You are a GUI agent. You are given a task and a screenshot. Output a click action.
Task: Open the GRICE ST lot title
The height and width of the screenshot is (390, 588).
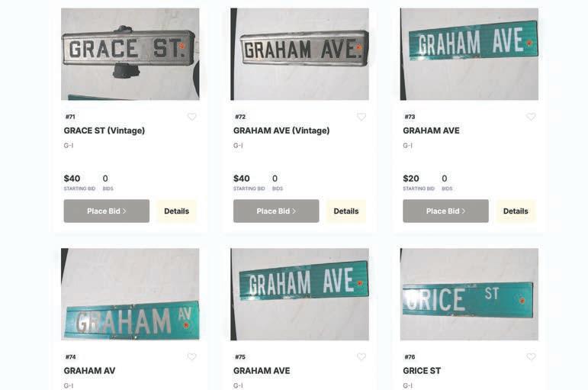click(422, 371)
